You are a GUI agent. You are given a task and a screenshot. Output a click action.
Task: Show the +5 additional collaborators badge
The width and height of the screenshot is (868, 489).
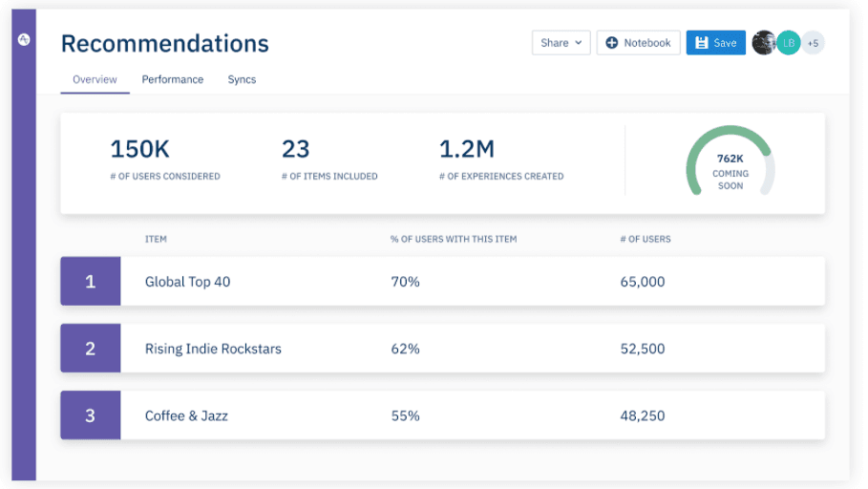pos(813,43)
